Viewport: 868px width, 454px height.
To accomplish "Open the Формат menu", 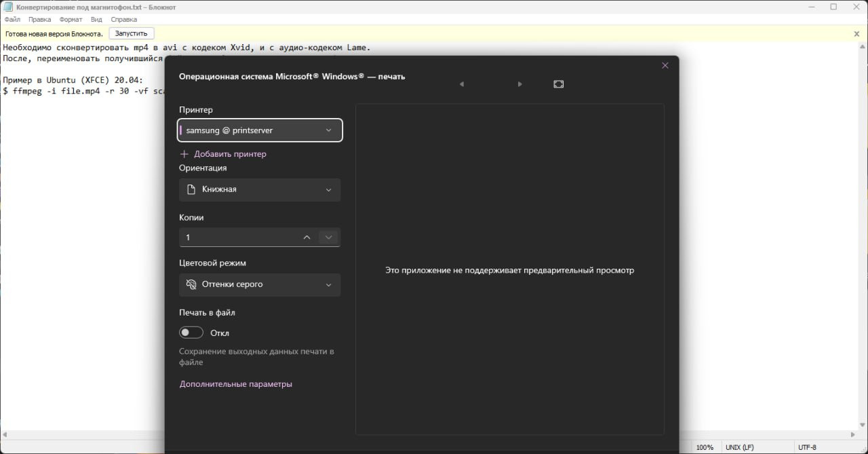I will pyautogui.click(x=71, y=20).
